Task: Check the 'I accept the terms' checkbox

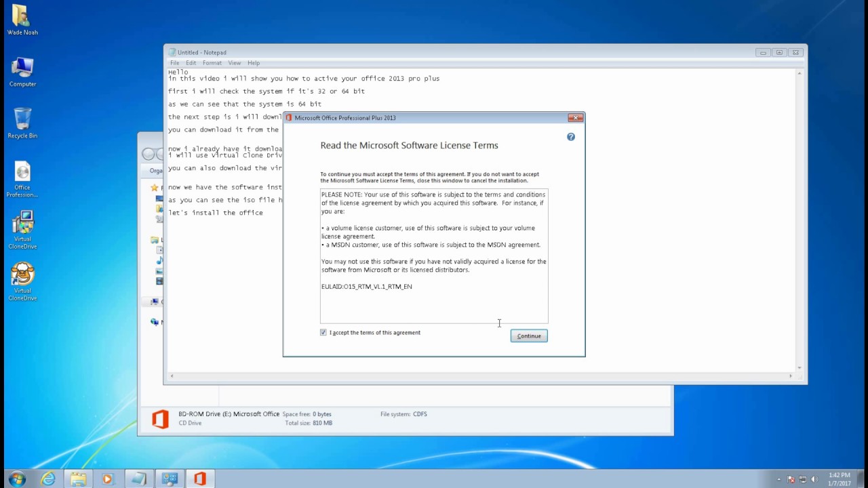Action: point(323,333)
